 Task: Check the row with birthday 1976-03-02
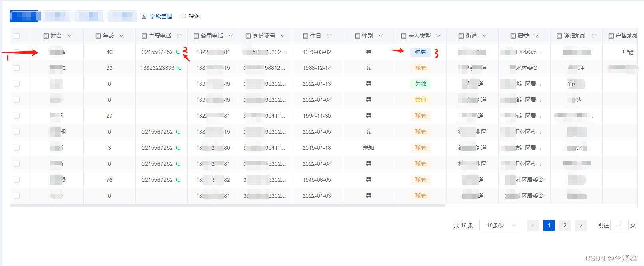pos(17,52)
